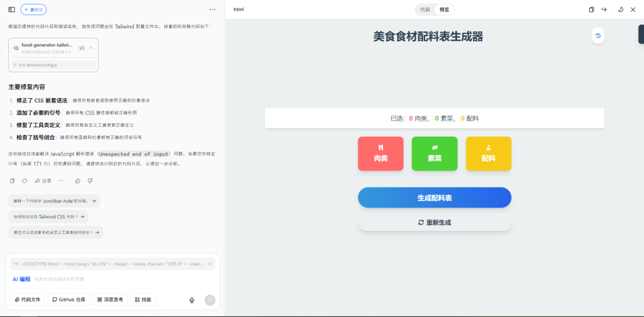Click the blue 生成配料表 button
This screenshot has width=644, height=317.
tap(435, 197)
